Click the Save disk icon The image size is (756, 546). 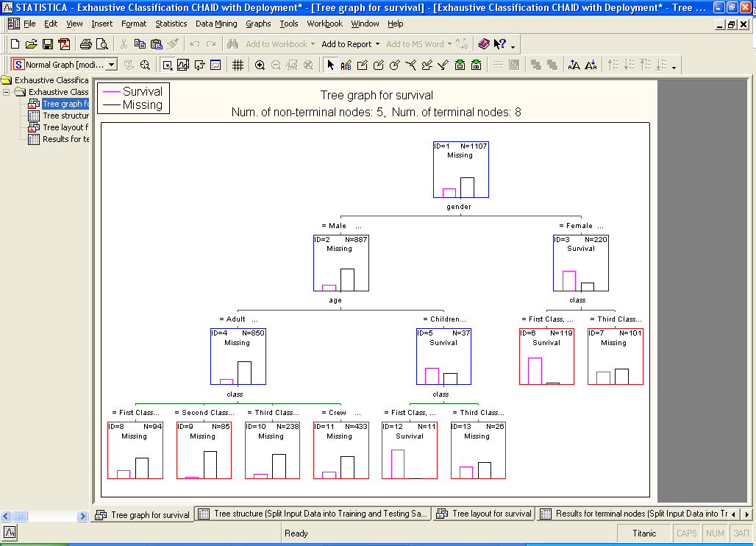48,44
